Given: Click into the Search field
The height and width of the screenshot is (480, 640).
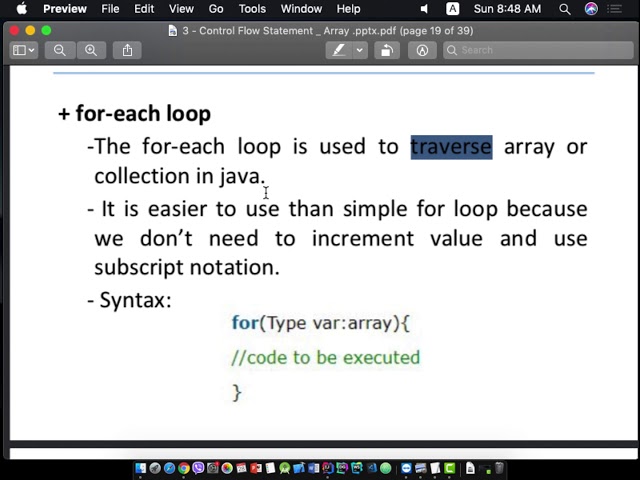Looking at the screenshot, I should 538,50.
